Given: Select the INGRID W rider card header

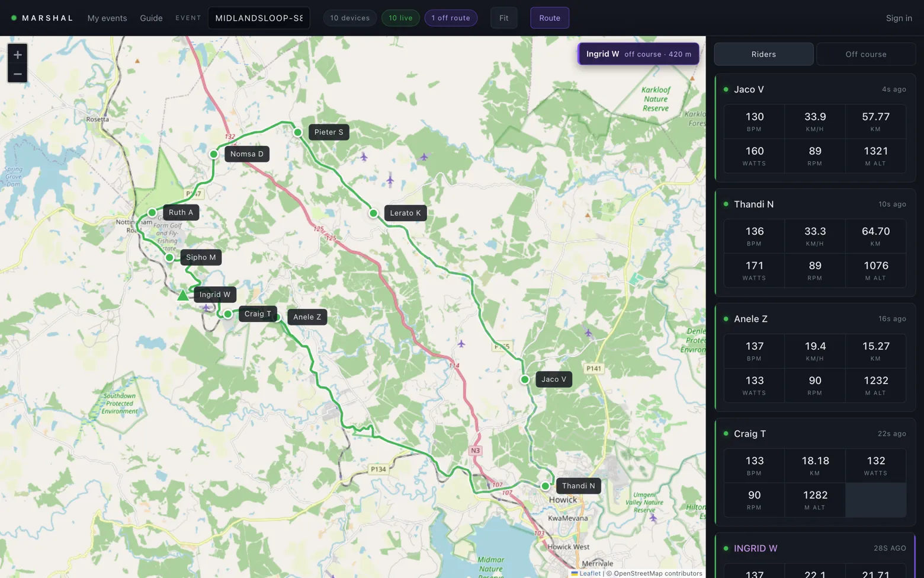Looking at the screenshot, I should [815, 548].
